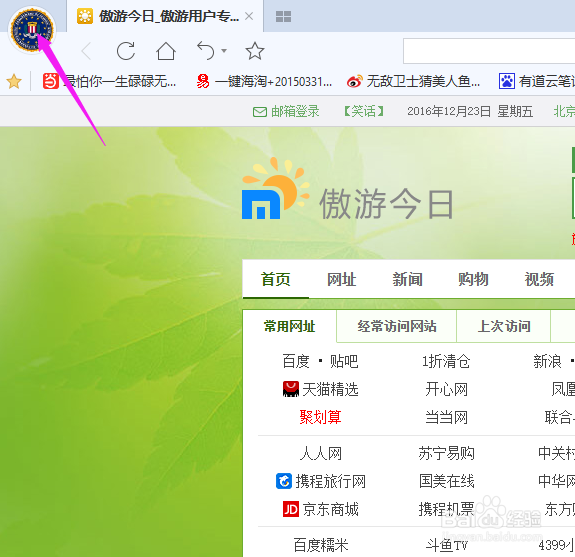
Task: Go to the home page icon
Action: click(x=166, y=51)
